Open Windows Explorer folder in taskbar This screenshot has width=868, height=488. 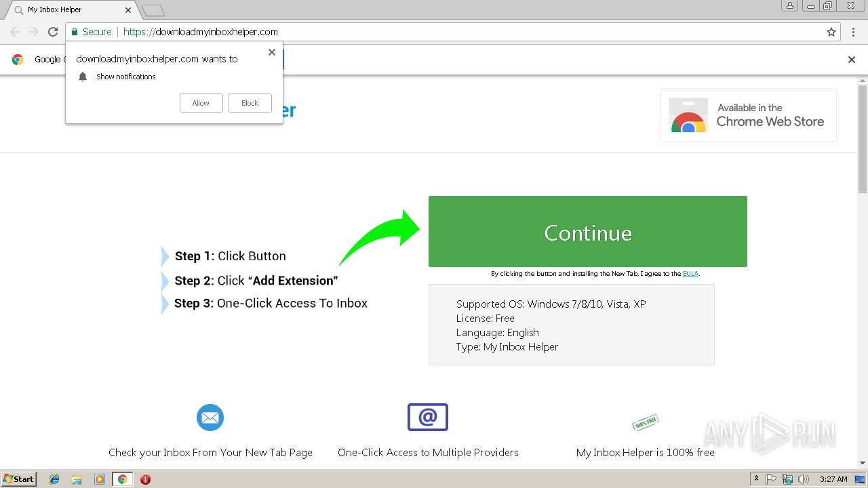click(x=77, y=479)
